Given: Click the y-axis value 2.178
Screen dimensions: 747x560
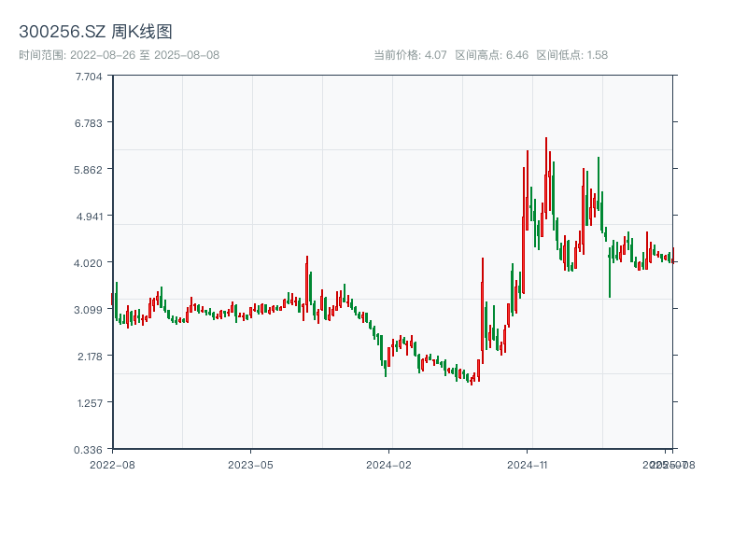Looking at the screenshot, I should tap(90, 357).
